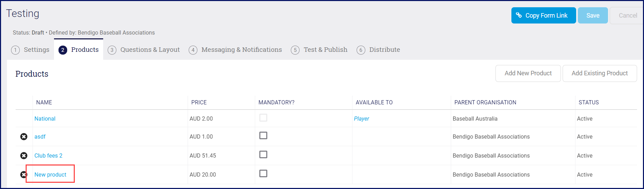The width and height of the screenshot is (644, 189).
Task: Click the Add Existing Product button
Action: (x=599, y=73)
